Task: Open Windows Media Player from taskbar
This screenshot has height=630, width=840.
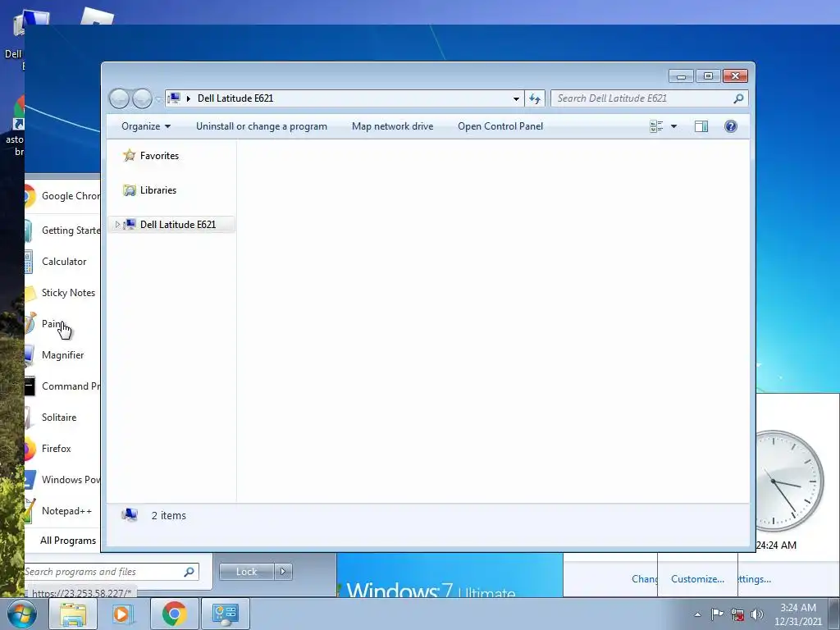Action: click(x=122, y=614)
